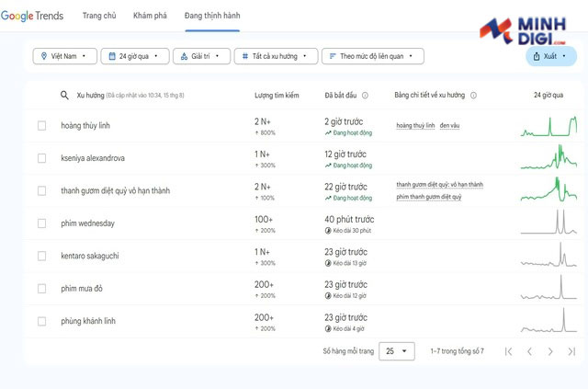Click info icon beside Bảng chi tiết về xu hướng
This screenshot has height=389, width=588.
pos(474,96)
